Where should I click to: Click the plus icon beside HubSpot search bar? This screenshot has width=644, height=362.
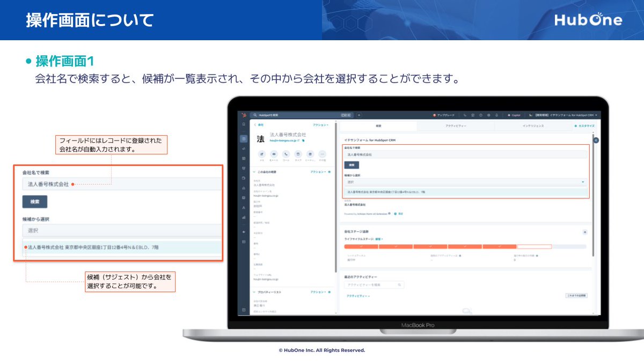359,115
